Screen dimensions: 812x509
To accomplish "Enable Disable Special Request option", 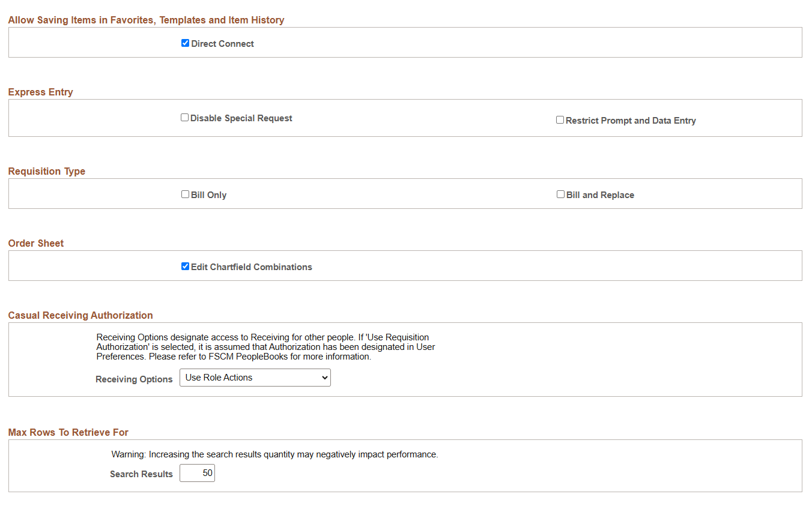I will click(x=185, y=118).
